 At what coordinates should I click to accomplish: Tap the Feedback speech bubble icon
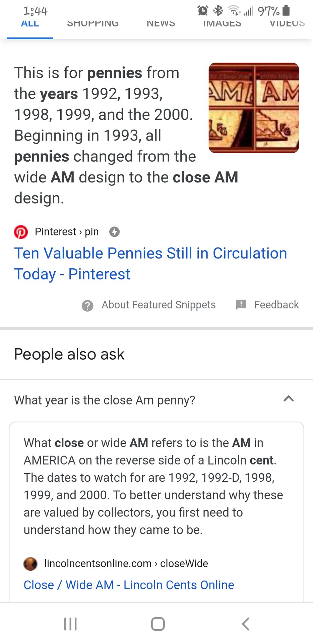241,305
